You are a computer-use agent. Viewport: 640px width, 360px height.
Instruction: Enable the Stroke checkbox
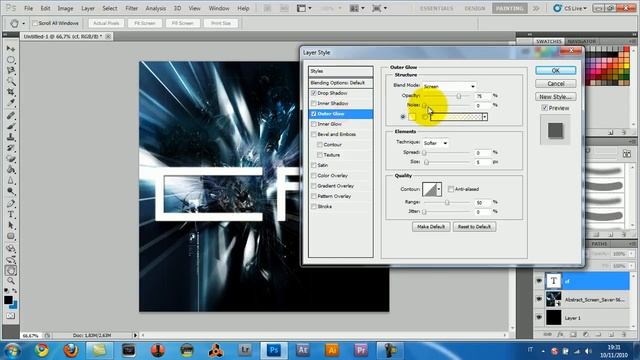(314, 207)
